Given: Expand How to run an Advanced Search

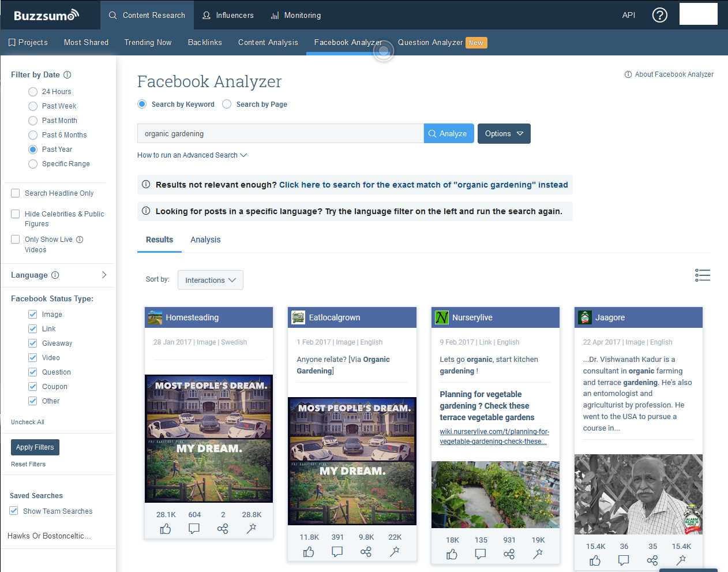Looking at the screenshot, I should click(x=192, y=155).
